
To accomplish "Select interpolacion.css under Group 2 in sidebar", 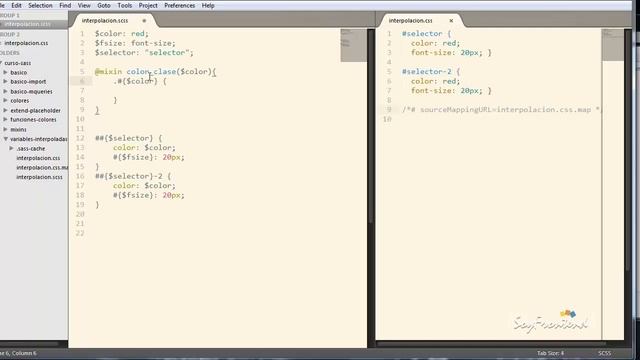I will coord(26,43).
